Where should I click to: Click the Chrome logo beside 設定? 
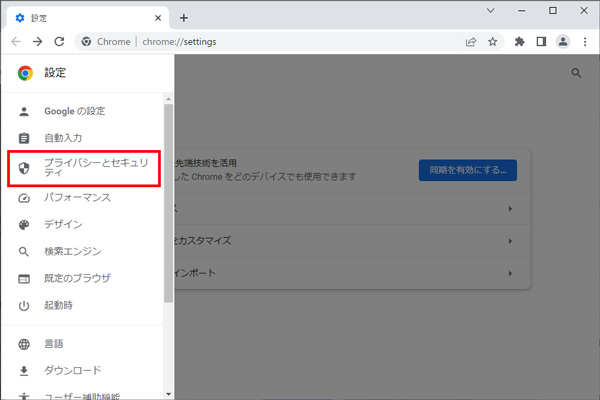tap(25, 73)
